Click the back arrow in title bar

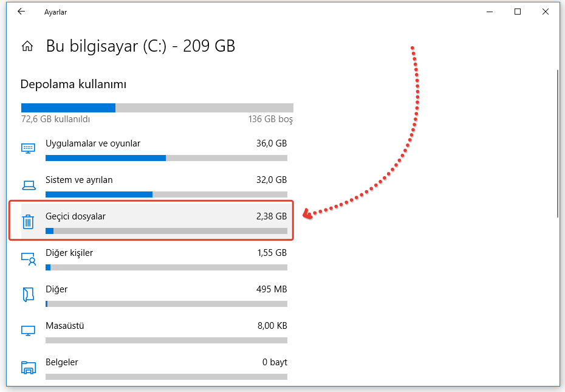tap(21, 12)
